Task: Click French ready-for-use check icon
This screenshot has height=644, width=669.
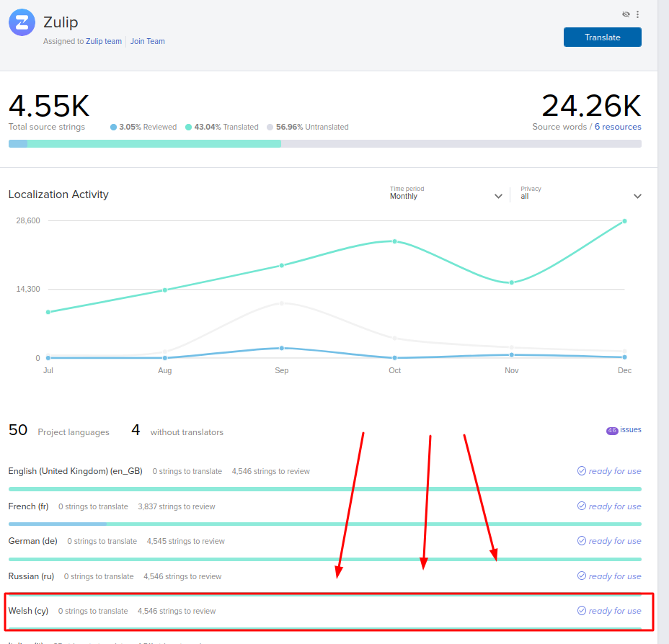Action: pos(582,506)
